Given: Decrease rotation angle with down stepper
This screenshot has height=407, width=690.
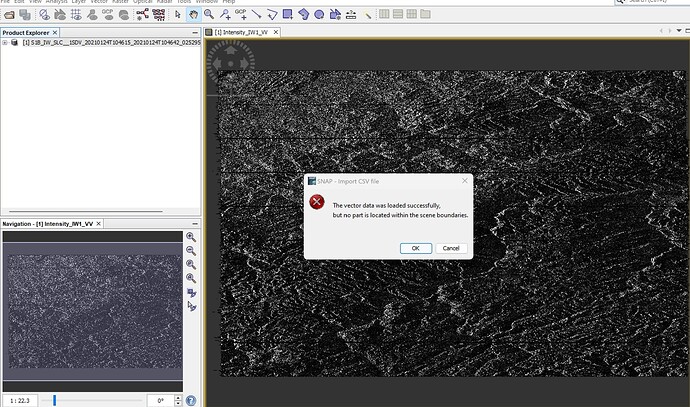Looking at the screenshot, I should (178, 403).
